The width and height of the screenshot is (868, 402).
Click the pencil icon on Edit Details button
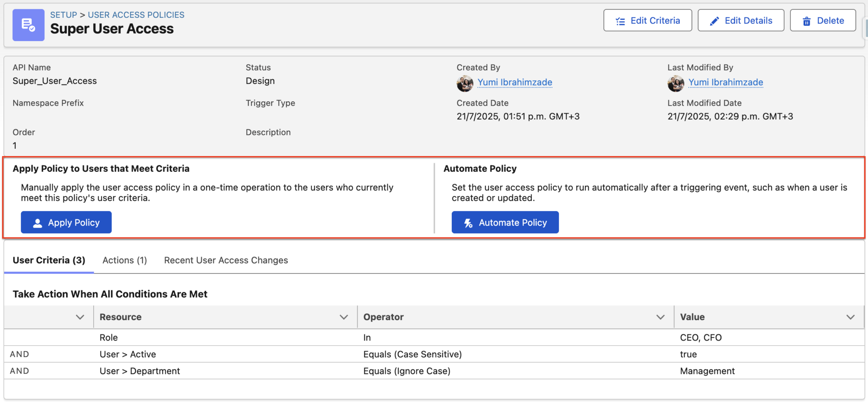[715, 20]
